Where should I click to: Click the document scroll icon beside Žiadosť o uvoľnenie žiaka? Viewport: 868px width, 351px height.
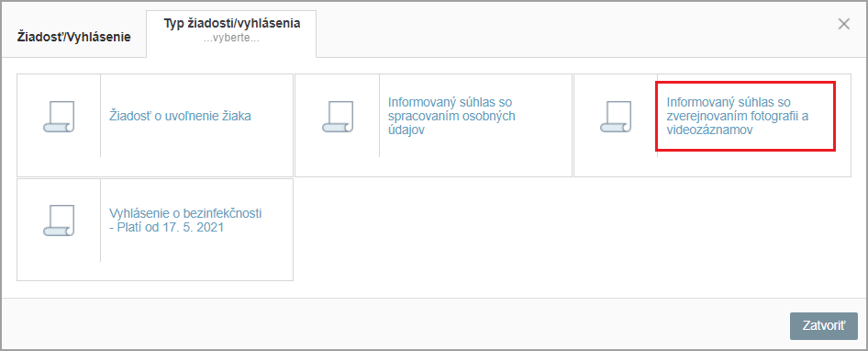pyautogui.click(x=58, y=117)
